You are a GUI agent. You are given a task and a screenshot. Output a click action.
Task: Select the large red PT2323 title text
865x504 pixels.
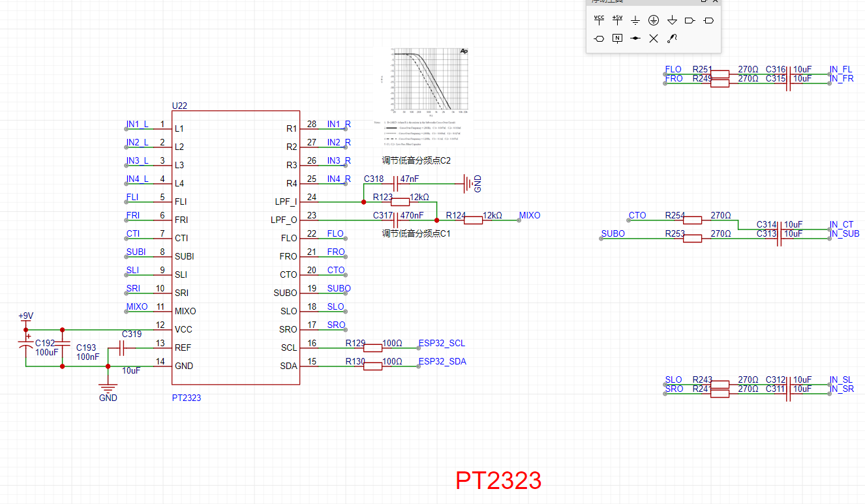coord(498,481)
